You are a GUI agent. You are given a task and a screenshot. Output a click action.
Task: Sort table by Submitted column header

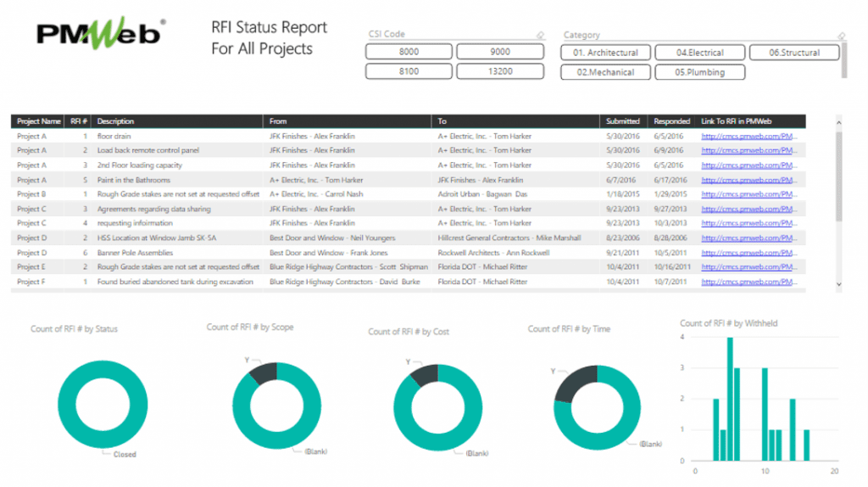pos(623,121)
